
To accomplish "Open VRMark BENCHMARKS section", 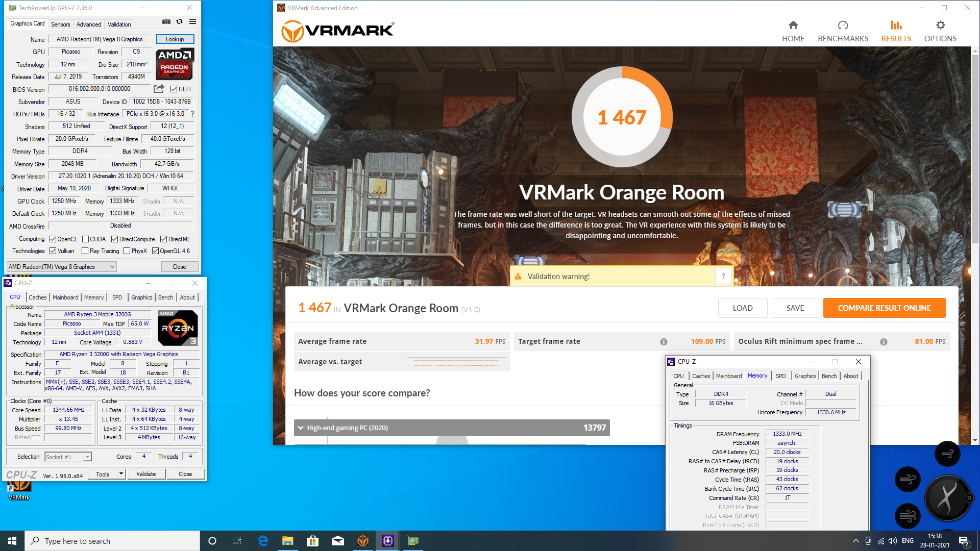I will pos(843,31).
